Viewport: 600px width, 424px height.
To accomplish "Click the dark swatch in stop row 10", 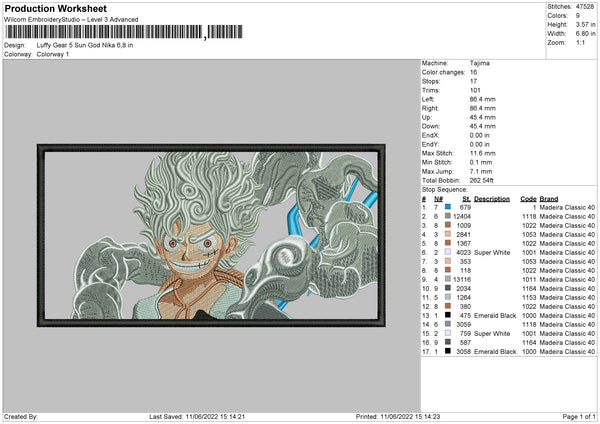I will coord(448,288).
